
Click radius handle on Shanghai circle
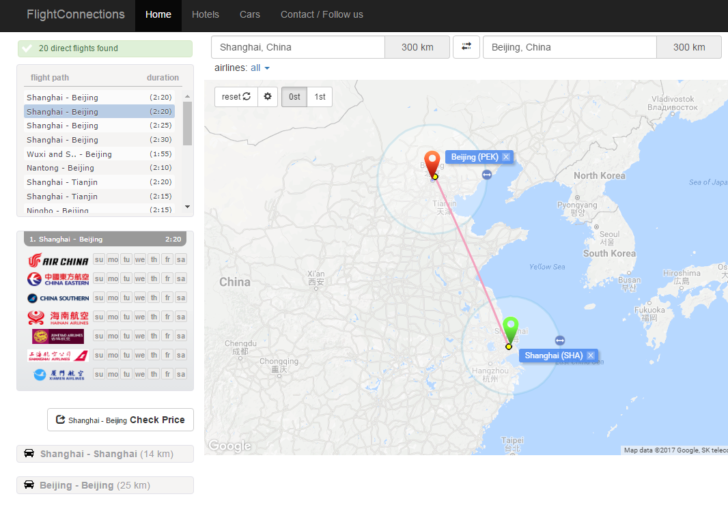560,341
